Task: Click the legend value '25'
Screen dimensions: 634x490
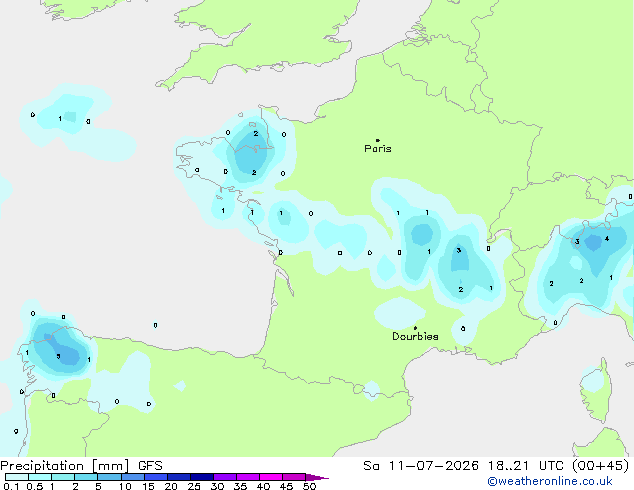Action: 194,486
